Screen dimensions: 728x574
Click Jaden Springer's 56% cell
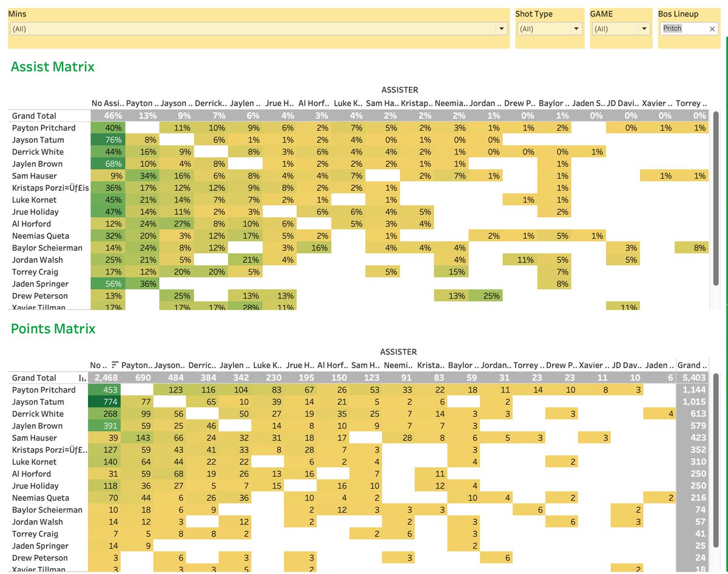point(108,284)
